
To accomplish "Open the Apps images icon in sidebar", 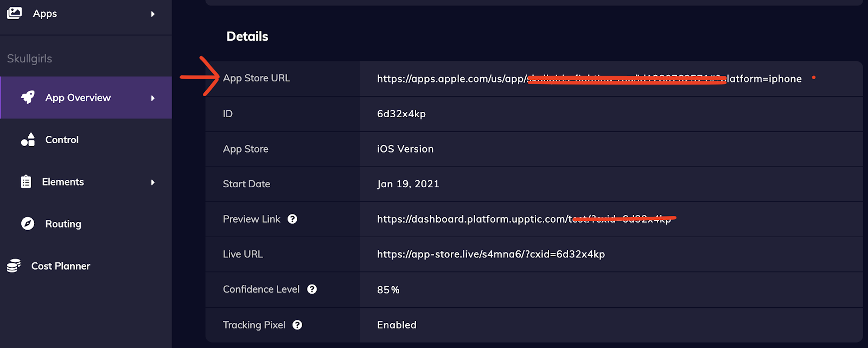I will pyautogui.click(x=14, y=13).
